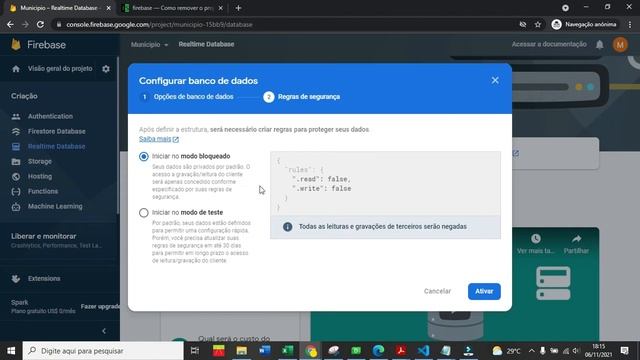The height and width of the screenshot is (360, 640).
Task: Open project settings gear icon
Action: pos(106,69)
